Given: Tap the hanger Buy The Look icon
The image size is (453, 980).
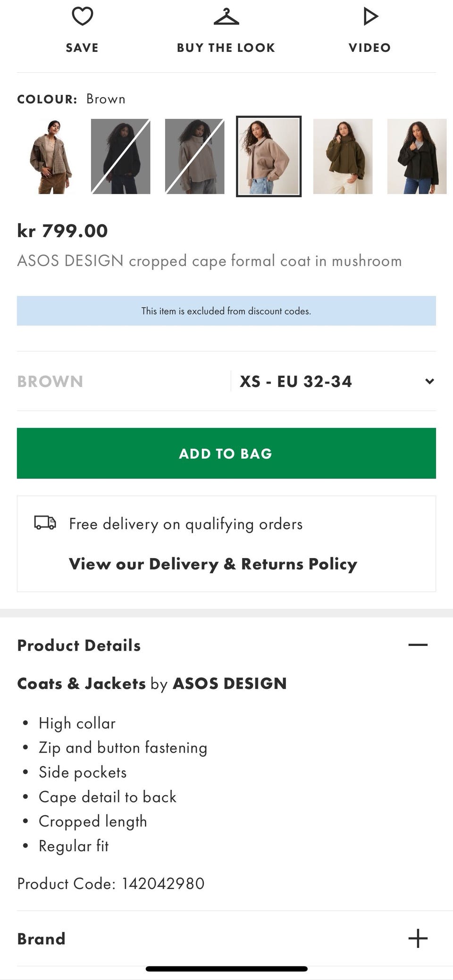Looking at the screenshot, I should click(226, 17).
